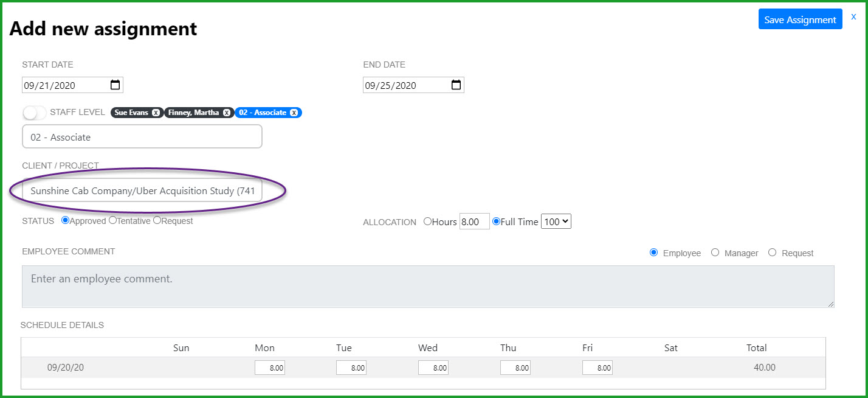Click the Total column header
Screen dimensions: 868x398
point(757,348)
